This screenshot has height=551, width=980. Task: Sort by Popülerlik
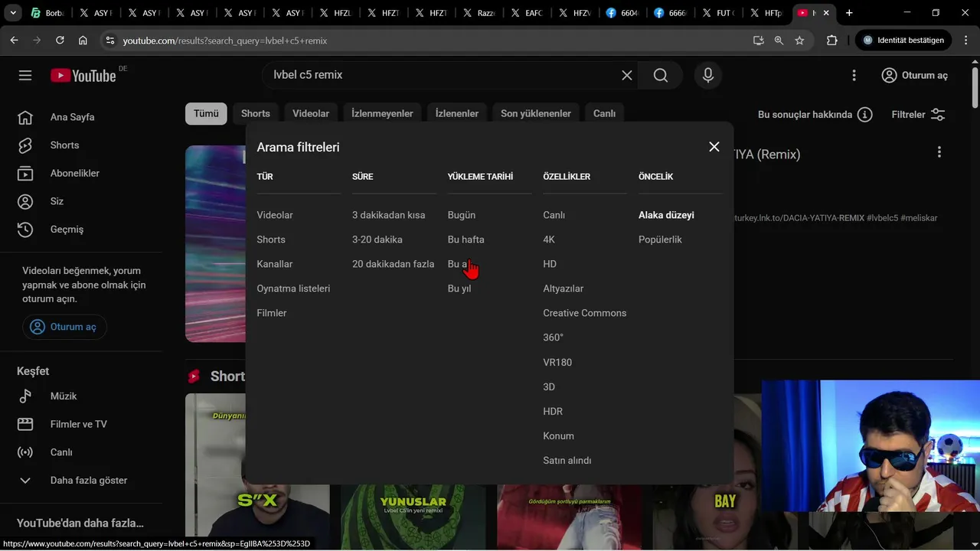660,240
